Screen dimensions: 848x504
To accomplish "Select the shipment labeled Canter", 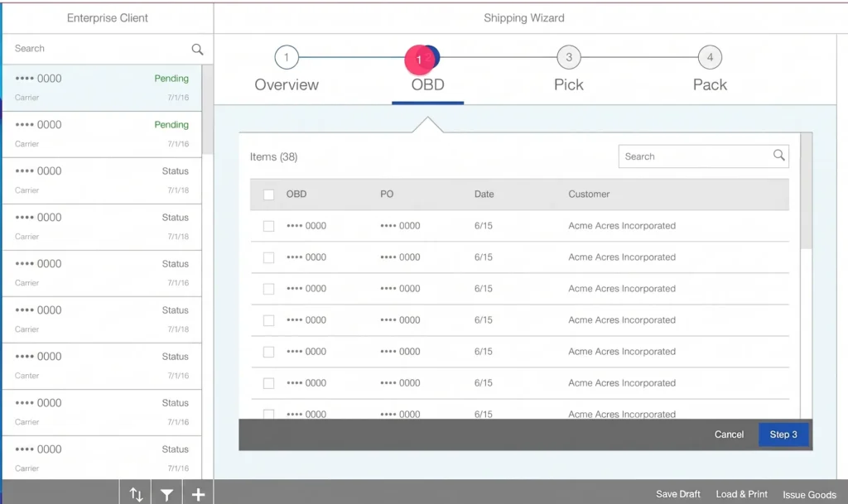I will (102, 367).
